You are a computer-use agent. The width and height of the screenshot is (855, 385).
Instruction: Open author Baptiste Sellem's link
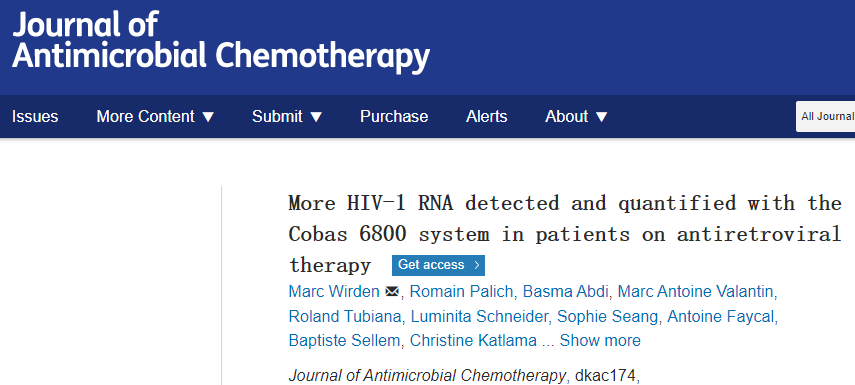344,341
